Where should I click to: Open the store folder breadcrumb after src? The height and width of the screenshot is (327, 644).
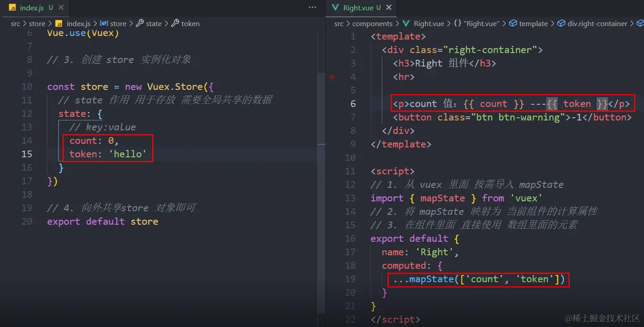click(x=37, y=24)
